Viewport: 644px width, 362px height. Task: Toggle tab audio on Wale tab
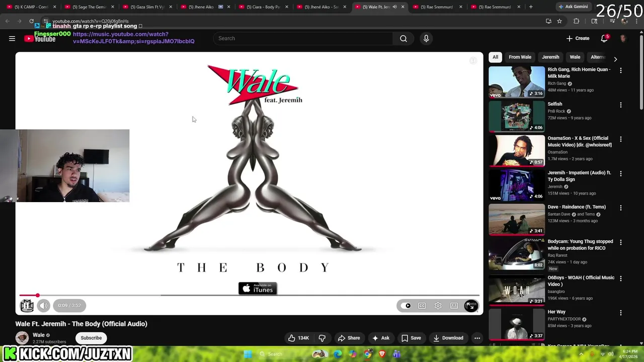pyautogui.click(x=394, y=7)
